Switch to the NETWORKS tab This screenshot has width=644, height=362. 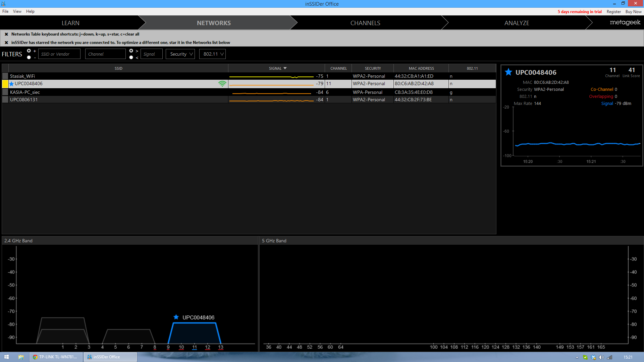(x=214, y=23)
